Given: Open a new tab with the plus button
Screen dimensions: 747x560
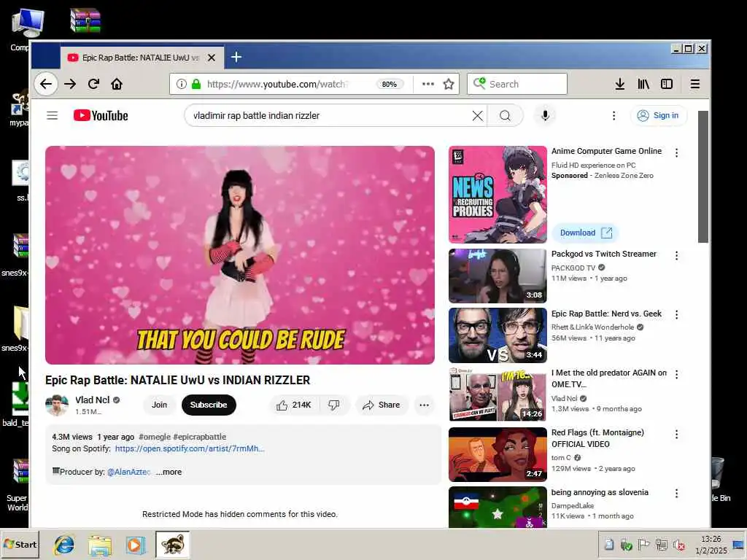Looking at the screenshot, I should pos(236,58).
